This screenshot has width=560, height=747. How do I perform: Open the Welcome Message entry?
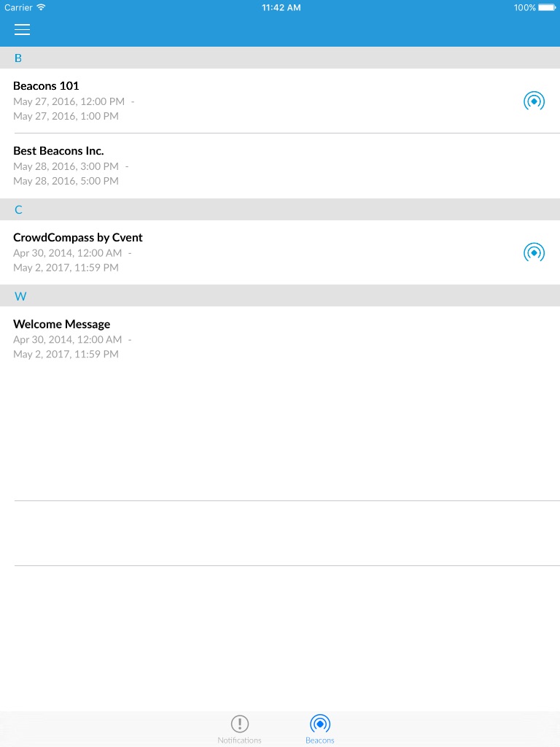[62, 325]
